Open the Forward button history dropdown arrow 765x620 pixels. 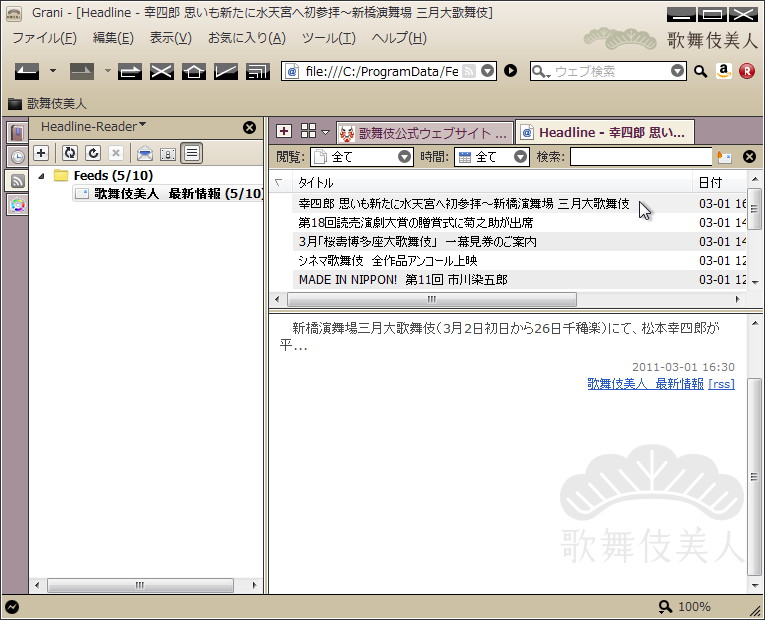107,71
